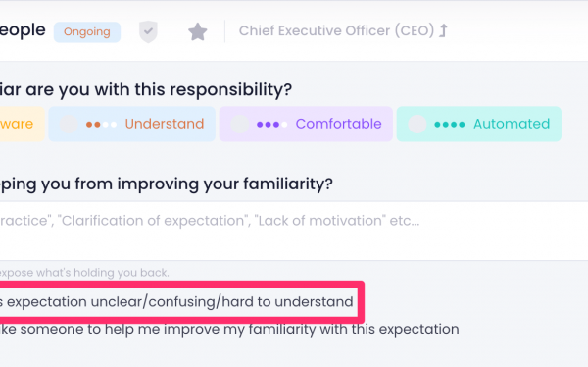This screenshot has width=588, height=367.
Task: Click the Ongoing status badge
Action: click(x=87, y=32)
